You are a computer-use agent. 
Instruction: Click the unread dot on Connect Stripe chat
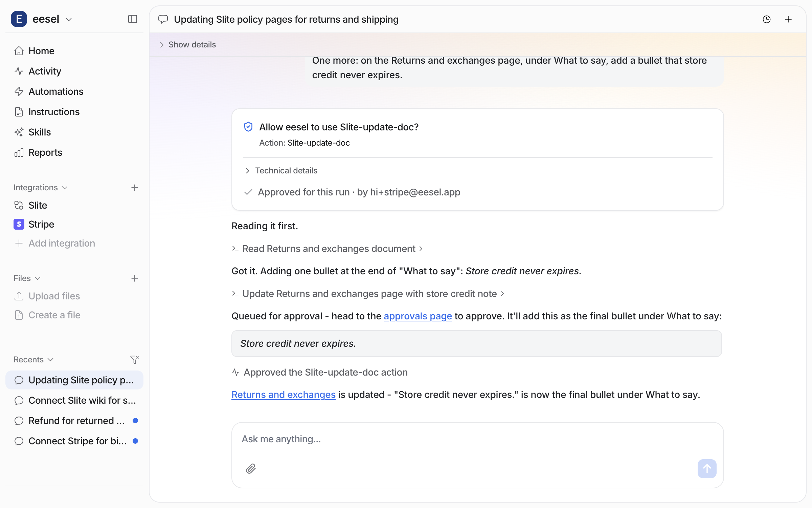point(135,441)
